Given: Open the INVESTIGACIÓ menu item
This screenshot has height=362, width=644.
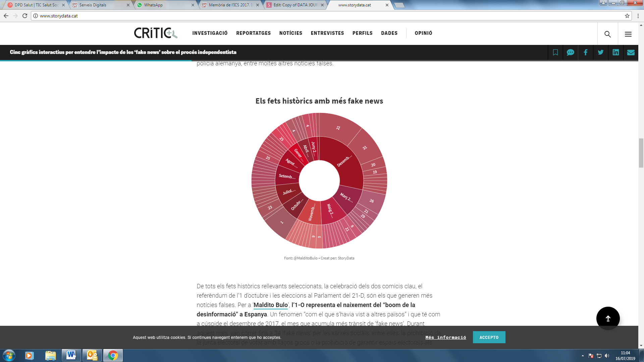Looking at the screenshot, I should tap(210, 33).
